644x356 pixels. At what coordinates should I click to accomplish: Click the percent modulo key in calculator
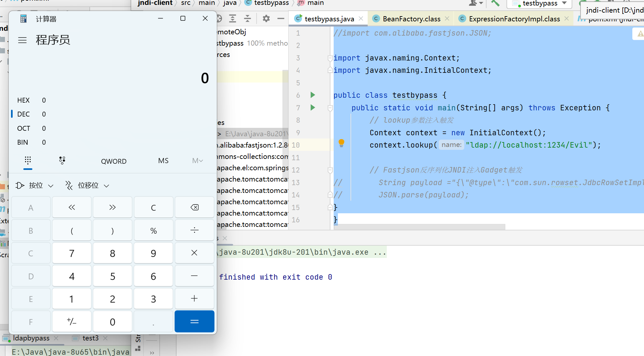154,230
